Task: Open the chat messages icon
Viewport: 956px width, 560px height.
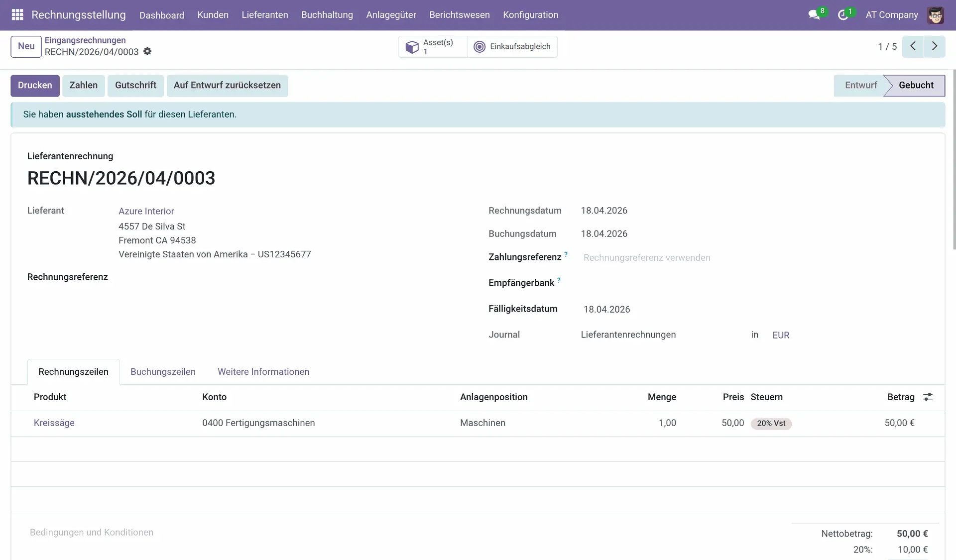Action: click(x=814, y=15)
